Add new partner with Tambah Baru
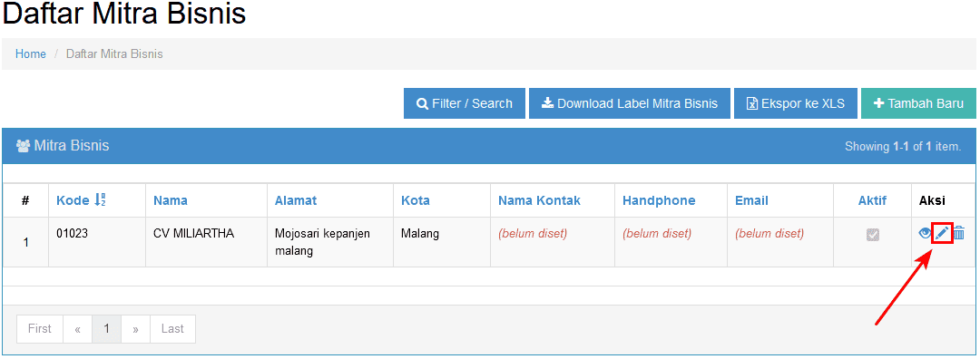Screen dimensions: 980x359 pos(918,103)
